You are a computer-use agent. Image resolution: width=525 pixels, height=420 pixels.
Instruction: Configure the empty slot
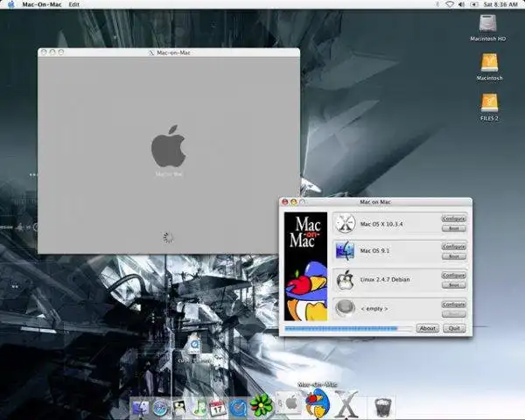453,304
